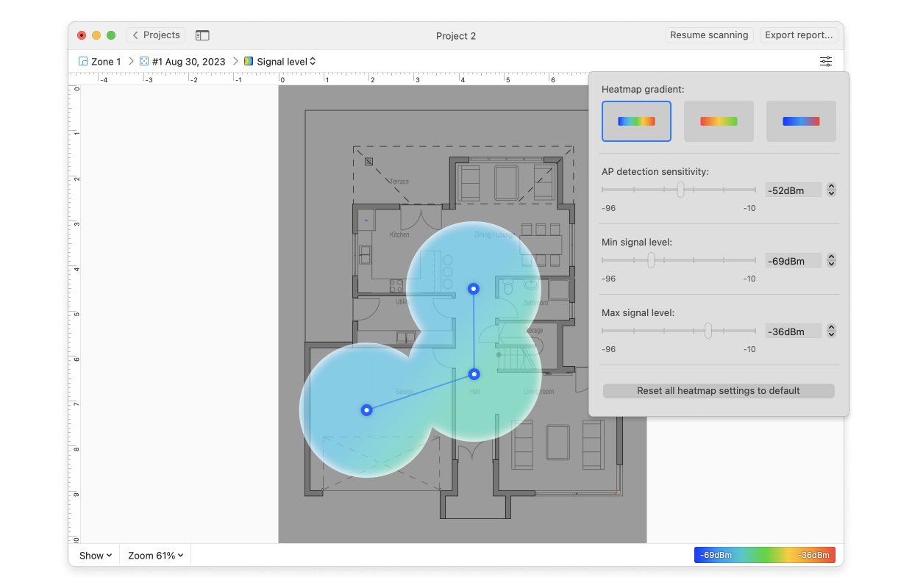The width and height of the screenshot is (912, 588).
Task: Open the heatmap settings sliders icon
Action: (x=826, y=62)
